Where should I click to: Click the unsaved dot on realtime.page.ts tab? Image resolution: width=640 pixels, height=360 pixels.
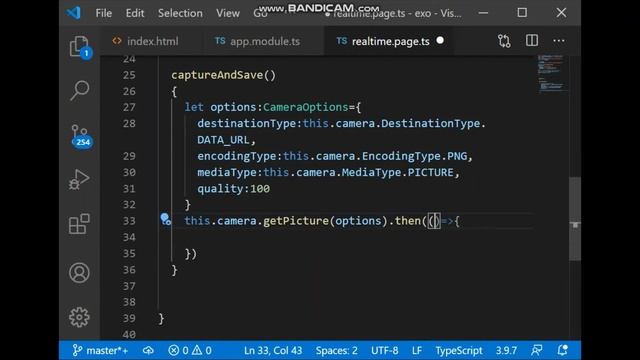pos(440,40)
